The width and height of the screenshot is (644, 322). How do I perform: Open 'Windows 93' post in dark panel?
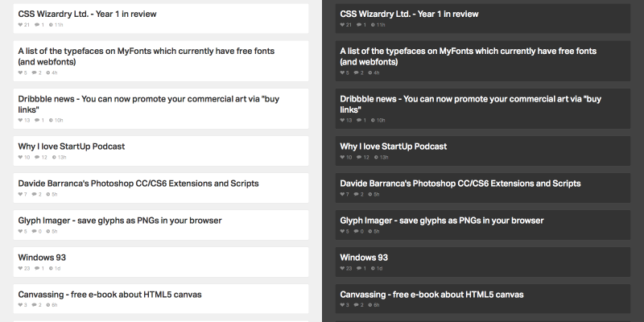tap(364, 258)
